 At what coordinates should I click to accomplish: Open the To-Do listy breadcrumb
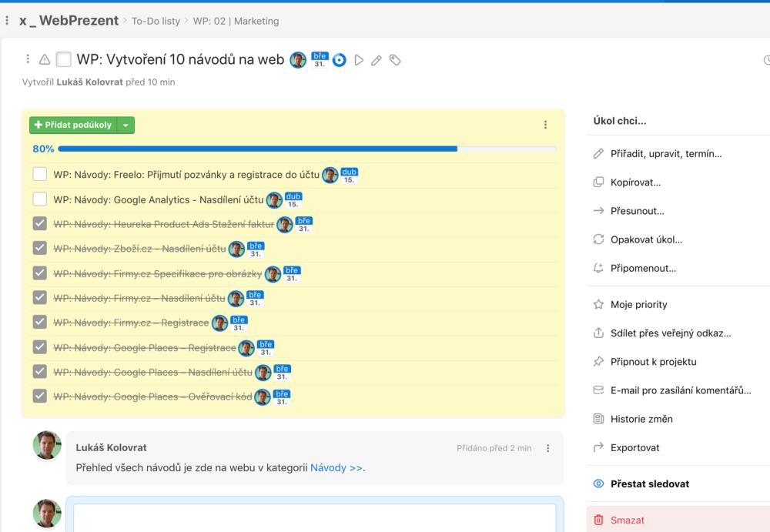156,21
